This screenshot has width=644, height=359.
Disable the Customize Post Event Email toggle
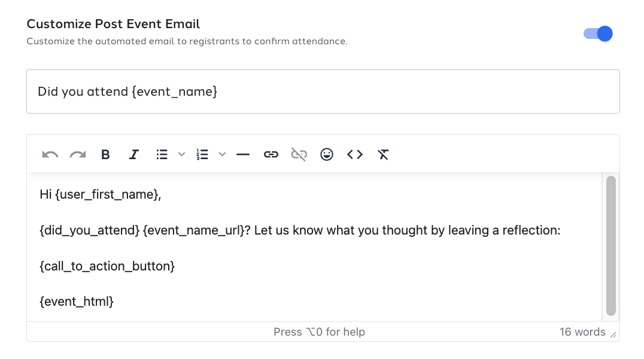pos(598,34)
